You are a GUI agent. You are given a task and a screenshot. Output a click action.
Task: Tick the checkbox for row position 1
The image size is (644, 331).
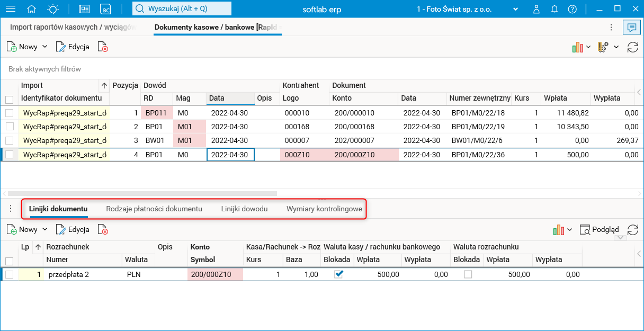(10, 113)
